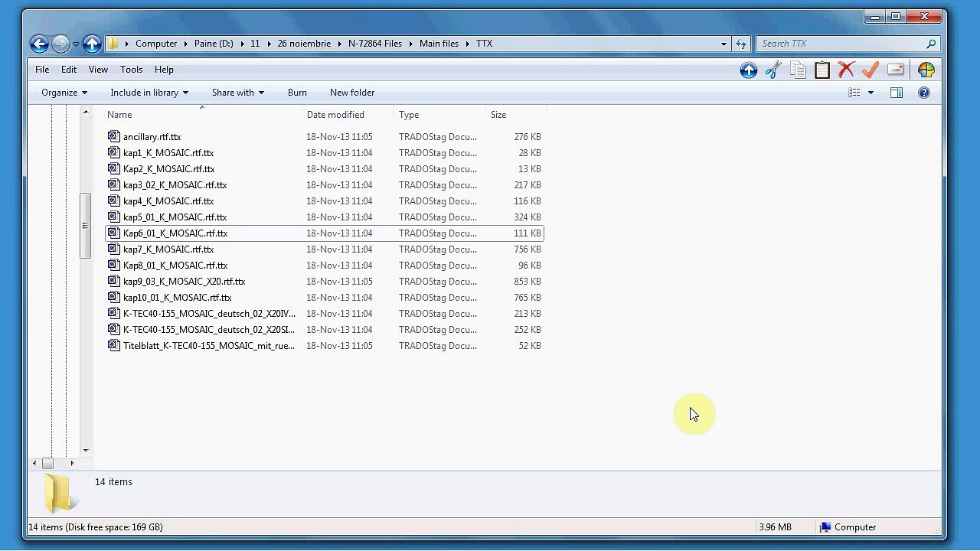Image resolution: width=980 pixels, height=551 pixels.
Task: Go up one folder via address-bar up arrow
Action: [92, 44]
